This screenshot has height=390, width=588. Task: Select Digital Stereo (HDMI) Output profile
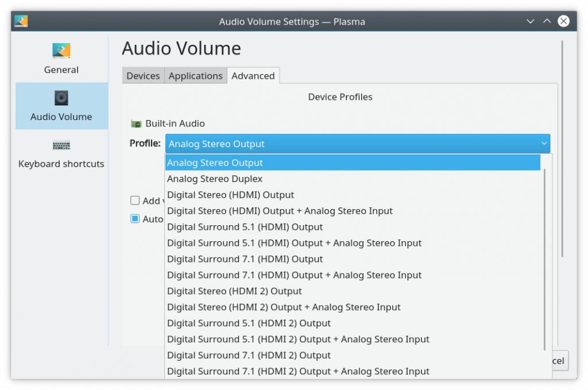coord(230,195)
